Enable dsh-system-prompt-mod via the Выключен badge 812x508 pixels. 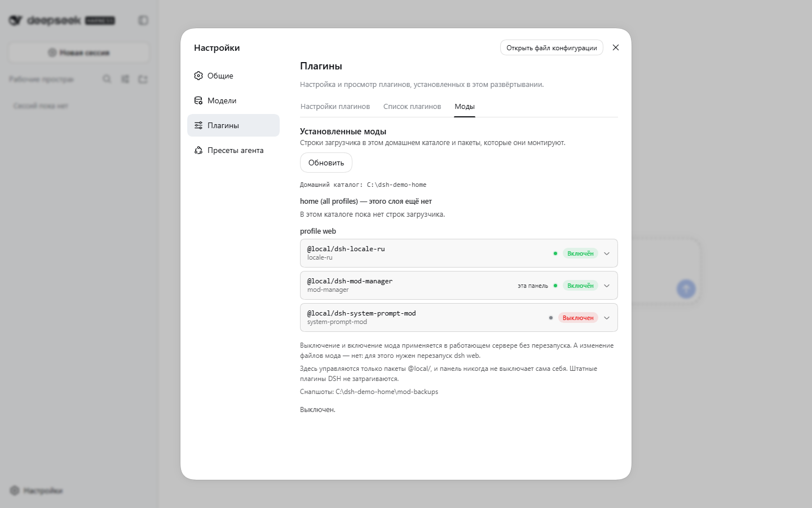(578, 318)
